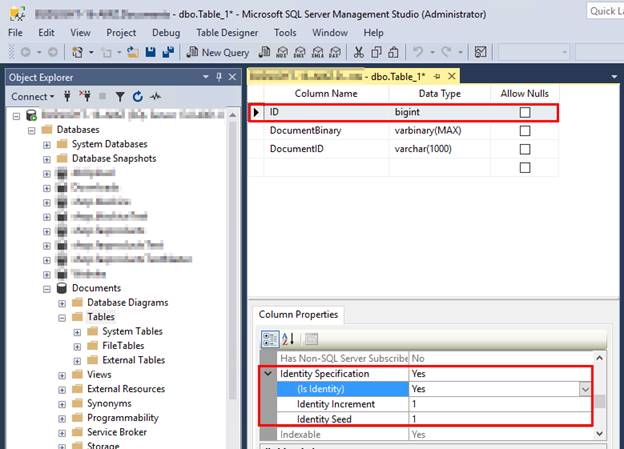Click the Disconnect plug icon with red X

[85, 96]
